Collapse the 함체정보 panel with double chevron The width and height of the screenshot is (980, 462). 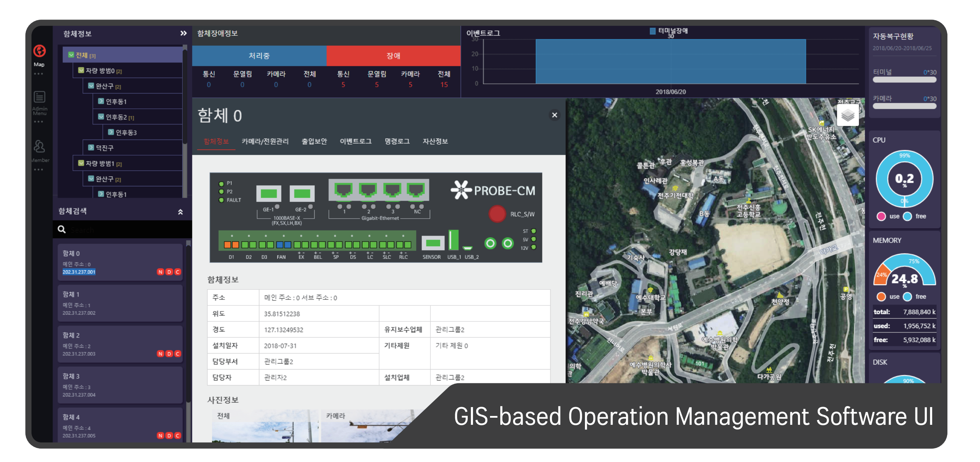184,34
